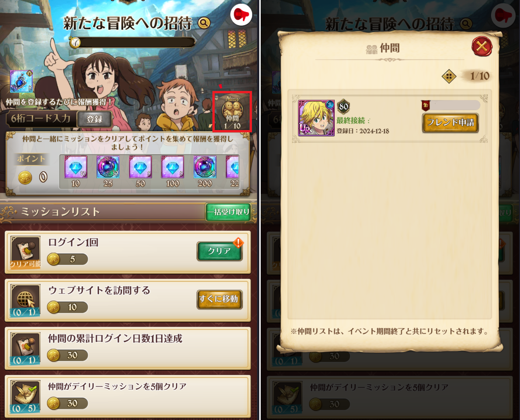
Task: Select the 200-point orb reward
Action: coord(205,167)
